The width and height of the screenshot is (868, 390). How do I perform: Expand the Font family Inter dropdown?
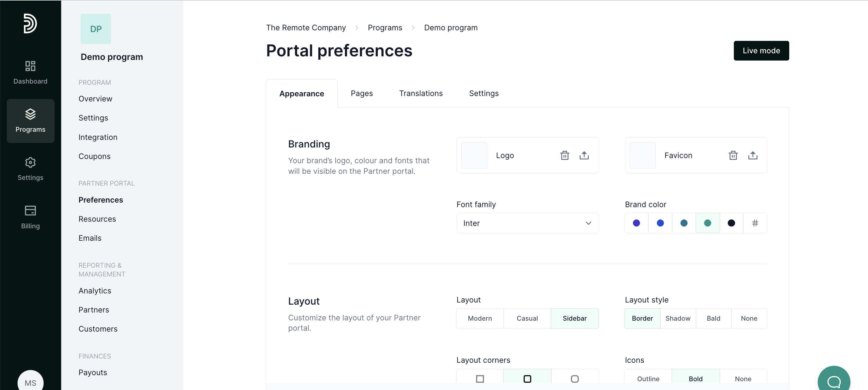(527, 223)
